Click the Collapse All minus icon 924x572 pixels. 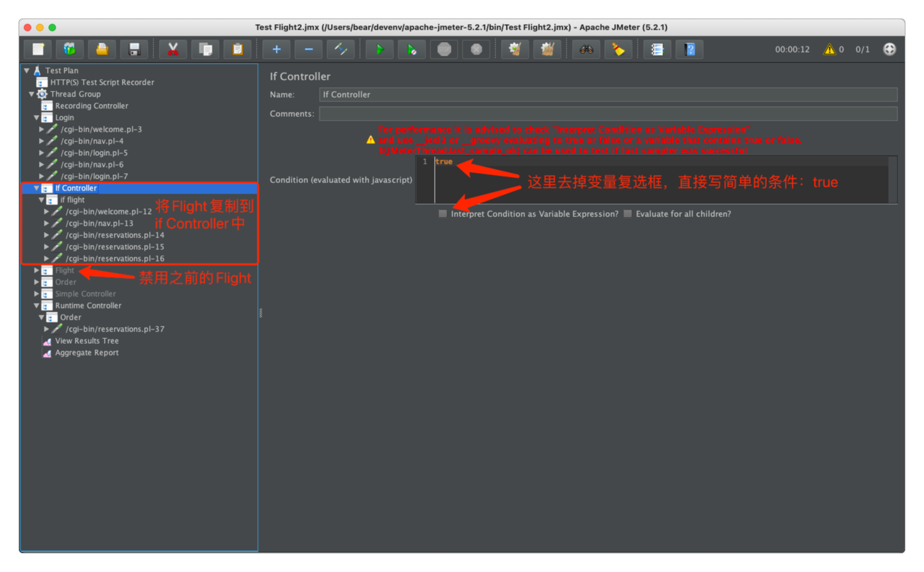click(309, 49)
